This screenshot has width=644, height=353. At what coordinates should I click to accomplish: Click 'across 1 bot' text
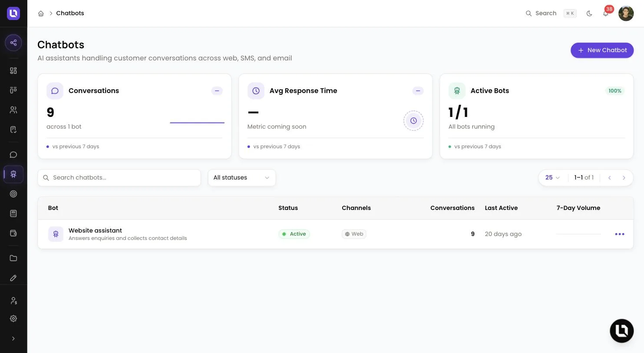(64, 127)
